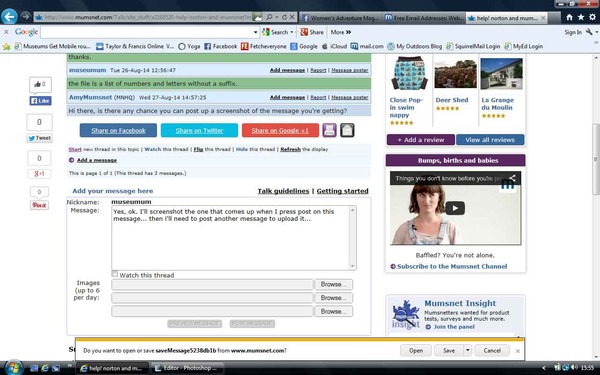Open the Yoga bookmark in the favorites bar
The image size is (600, 375).
click(x=189, y=46)
